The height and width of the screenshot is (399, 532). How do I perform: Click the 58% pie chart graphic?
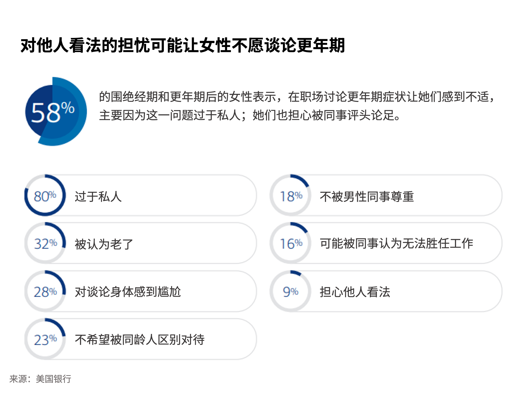[56, 112]
